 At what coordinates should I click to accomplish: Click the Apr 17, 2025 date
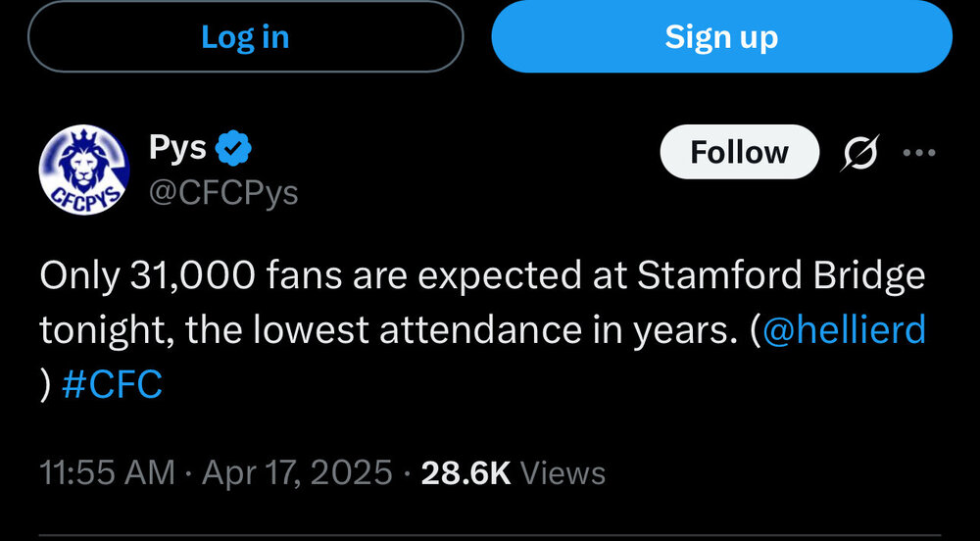click(x=297, y=473)
